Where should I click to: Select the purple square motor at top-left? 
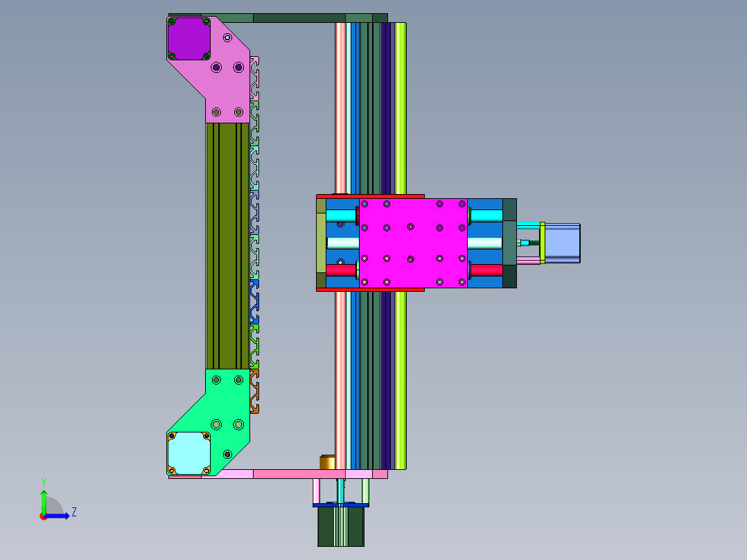[189, 39]
